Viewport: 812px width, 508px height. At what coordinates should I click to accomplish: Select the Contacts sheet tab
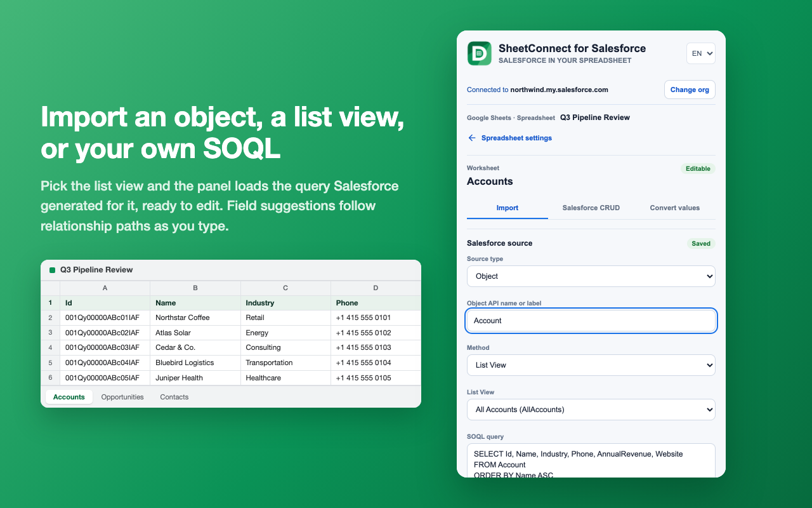[174, 397]
